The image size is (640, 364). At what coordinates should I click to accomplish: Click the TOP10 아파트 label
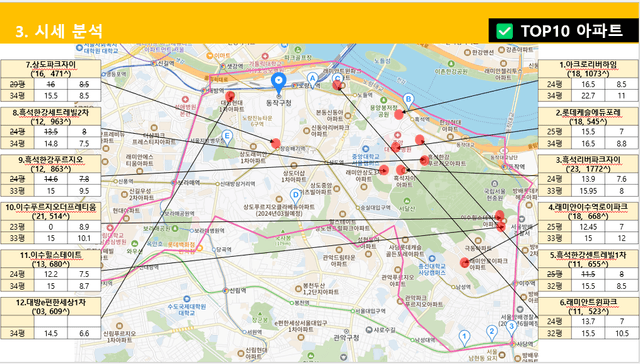pyautogui.click(x=571, y=31)
